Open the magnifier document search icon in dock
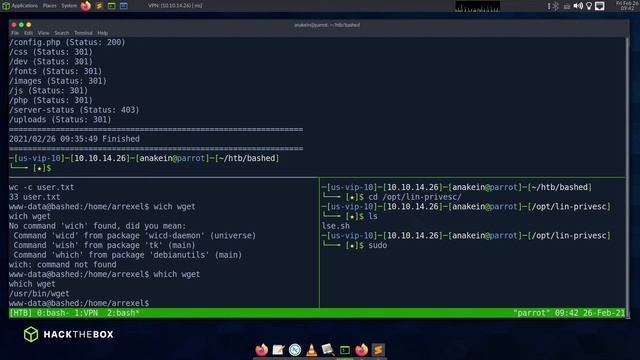 (x=328, y=350)
